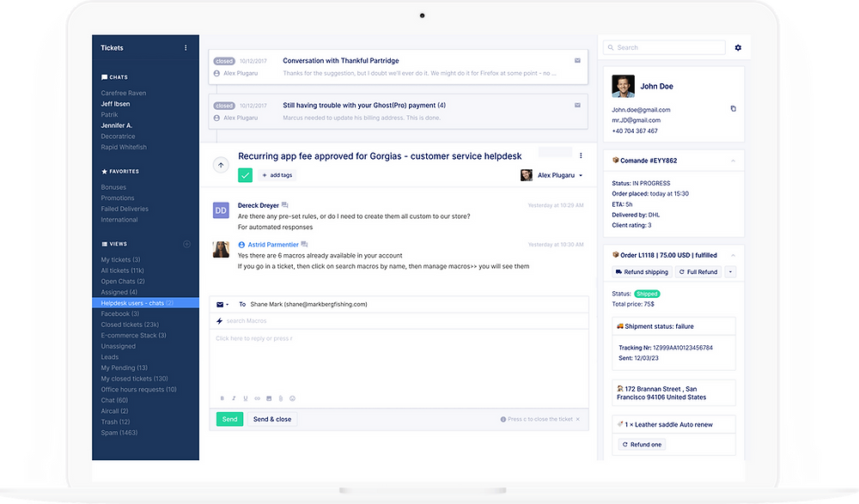Click the Search field
The height and width of the screenshot is (504, 859).
point(665,48)
